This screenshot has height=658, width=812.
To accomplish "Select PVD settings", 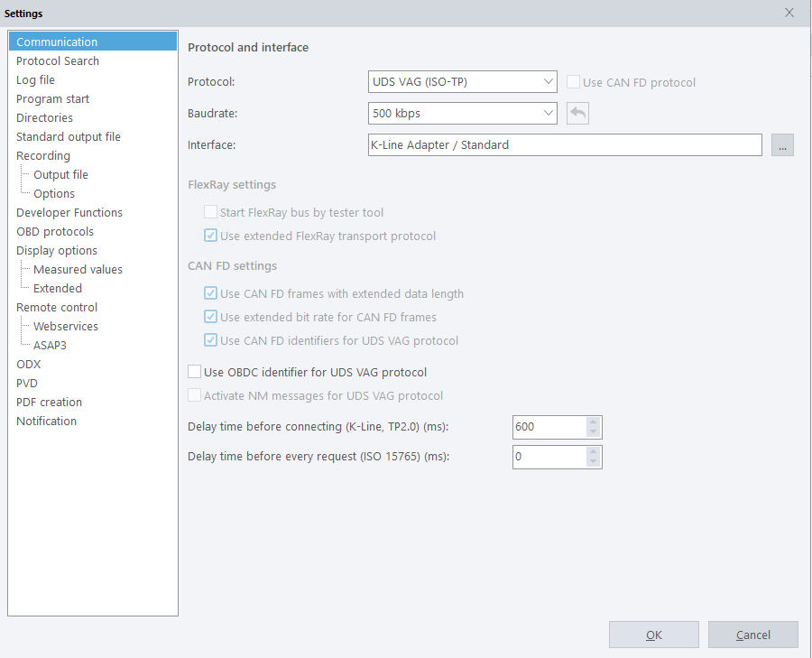I will 27,383.
